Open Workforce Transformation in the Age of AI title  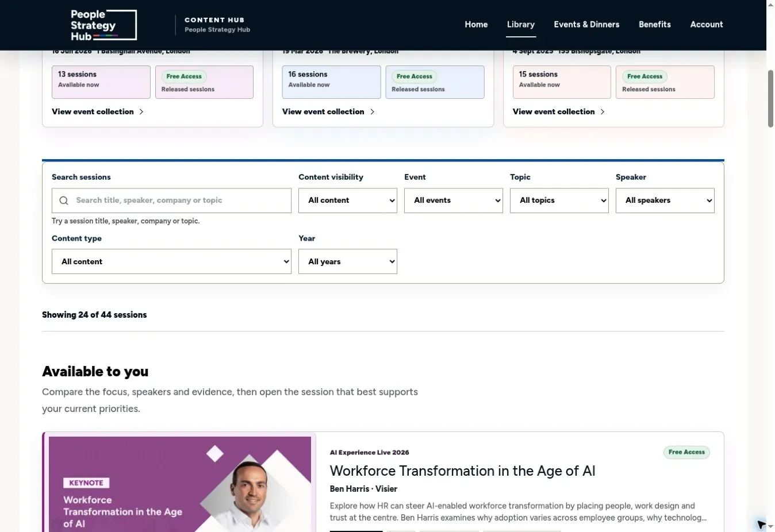click(462, 471)
